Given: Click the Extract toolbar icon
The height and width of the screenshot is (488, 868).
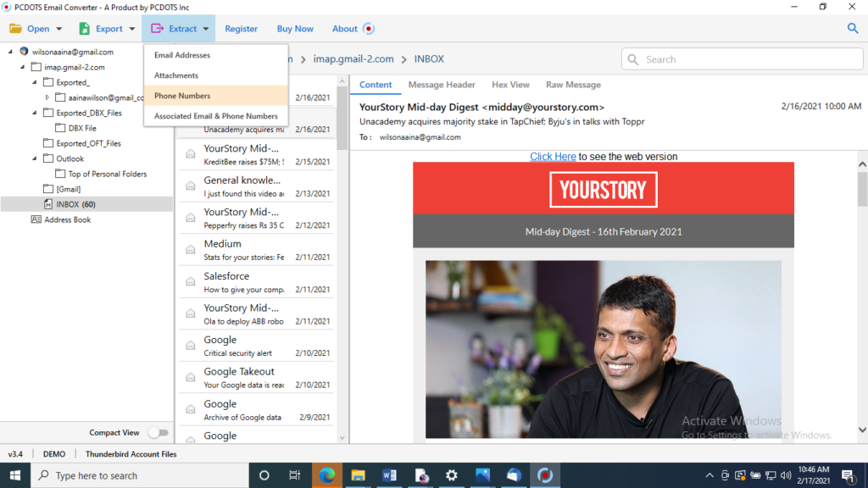Looking at the screenshot, I should (157, 28).
